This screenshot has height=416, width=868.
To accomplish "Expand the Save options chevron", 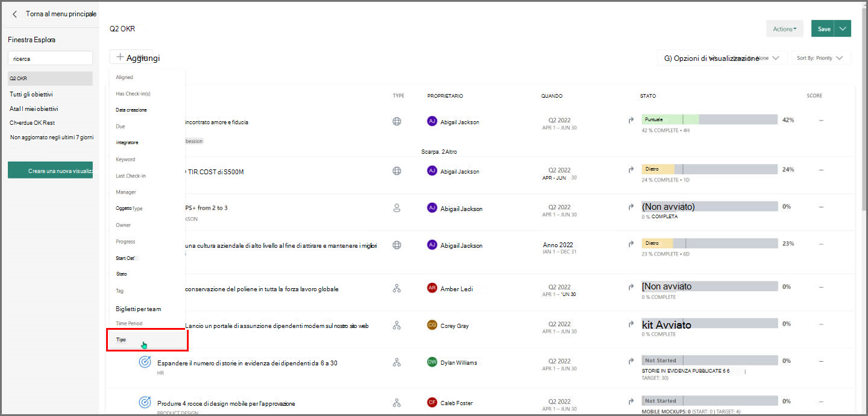I will pos(844,28).
